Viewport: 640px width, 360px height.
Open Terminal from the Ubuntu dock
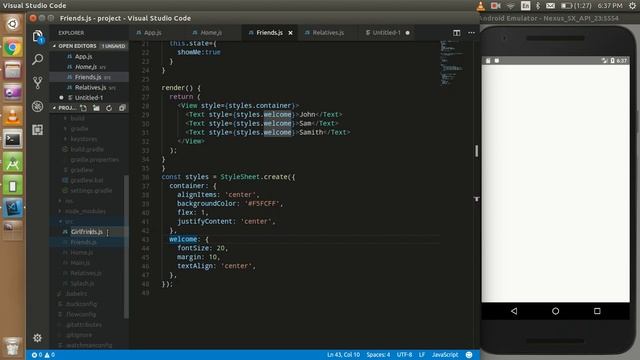coord(12,140)
